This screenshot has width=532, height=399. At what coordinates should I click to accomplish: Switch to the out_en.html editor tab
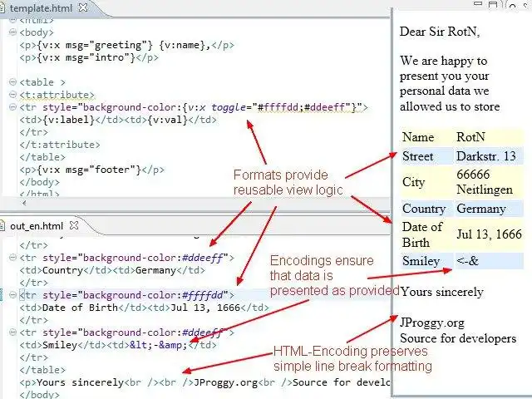point(37,226)
